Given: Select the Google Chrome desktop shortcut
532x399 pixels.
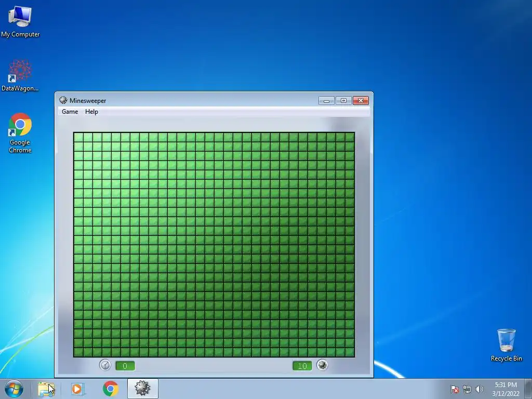Looking at the screenshot, I should click(x=20, y=132).
